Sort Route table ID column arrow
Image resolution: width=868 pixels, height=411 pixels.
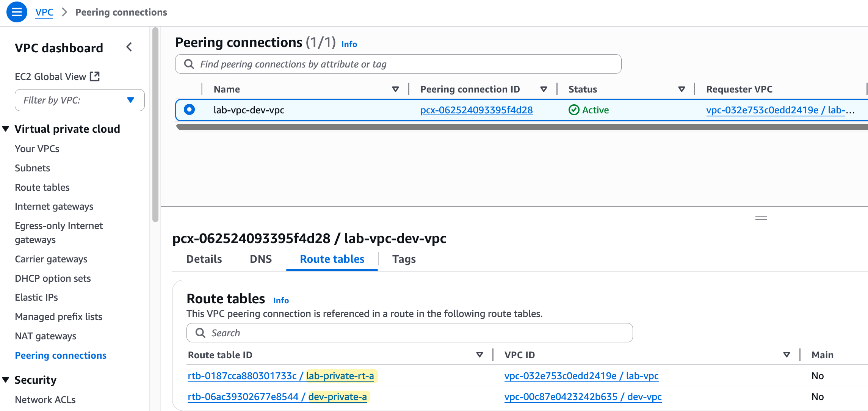tap(479, 355)
